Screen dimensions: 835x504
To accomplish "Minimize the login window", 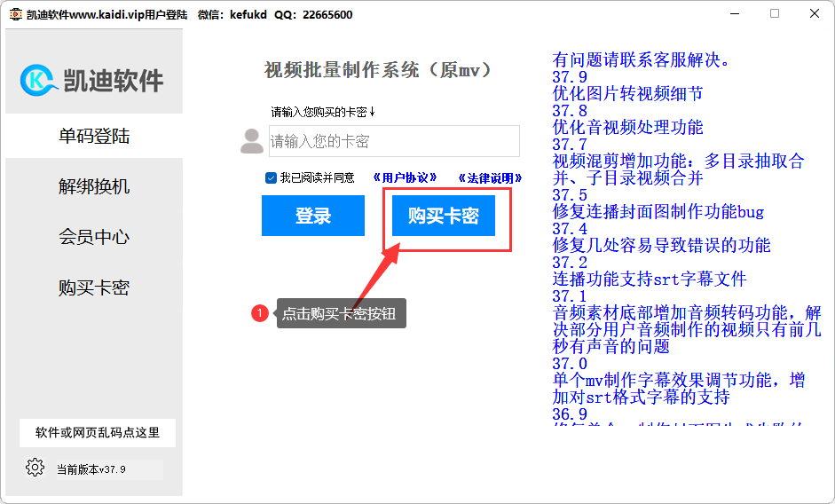I will pyautogui.click(x=735, y=14).
